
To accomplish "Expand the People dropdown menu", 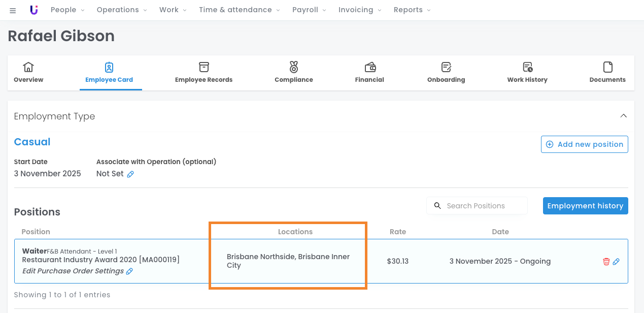I will 67,10.
